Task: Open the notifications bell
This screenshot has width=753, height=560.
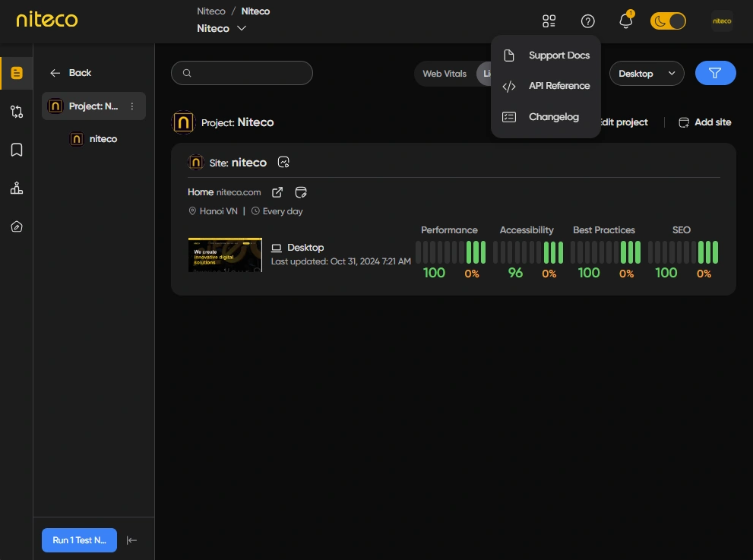Action: click(626, 21)
